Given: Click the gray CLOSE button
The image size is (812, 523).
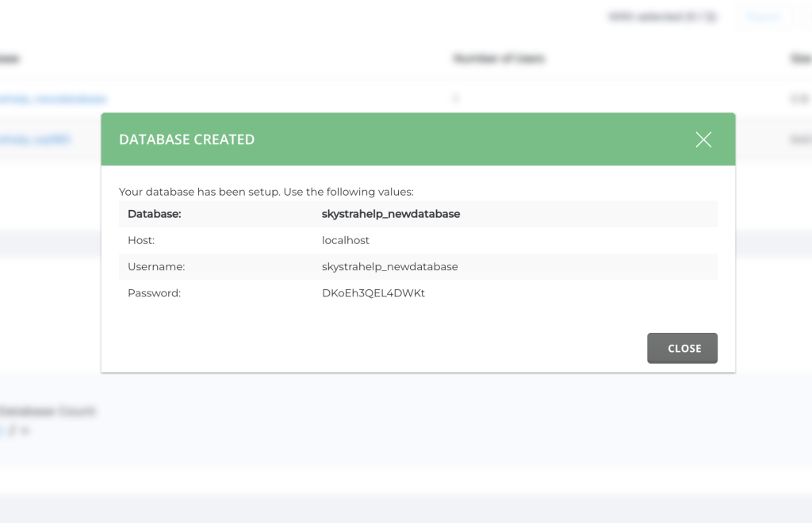Looking at the screenshot, I should (x=682, y=348).
